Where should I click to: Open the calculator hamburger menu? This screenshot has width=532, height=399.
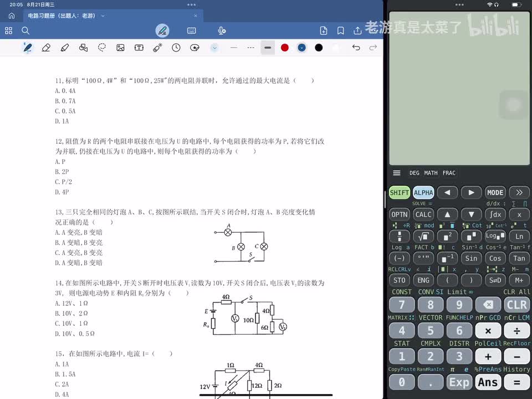pyautogui.click(x=397, y=173)
